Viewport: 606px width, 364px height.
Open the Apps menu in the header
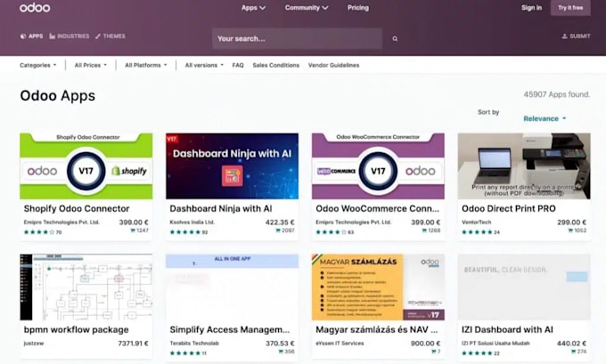tap(253, 8)
